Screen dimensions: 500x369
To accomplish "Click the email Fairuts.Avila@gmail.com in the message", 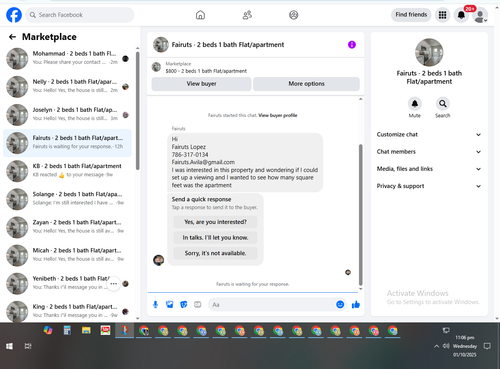I will point(203,162).
